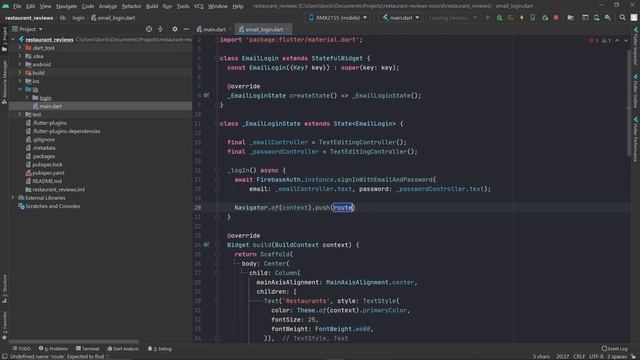
Task: Open the File menu
Action: (17, 6)
